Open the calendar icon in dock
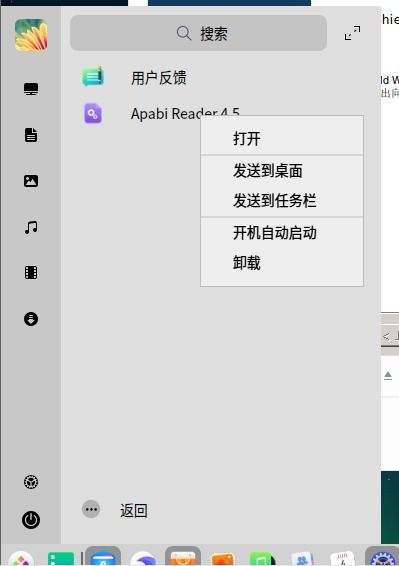 pyautogui.click(x=342, y=558)
